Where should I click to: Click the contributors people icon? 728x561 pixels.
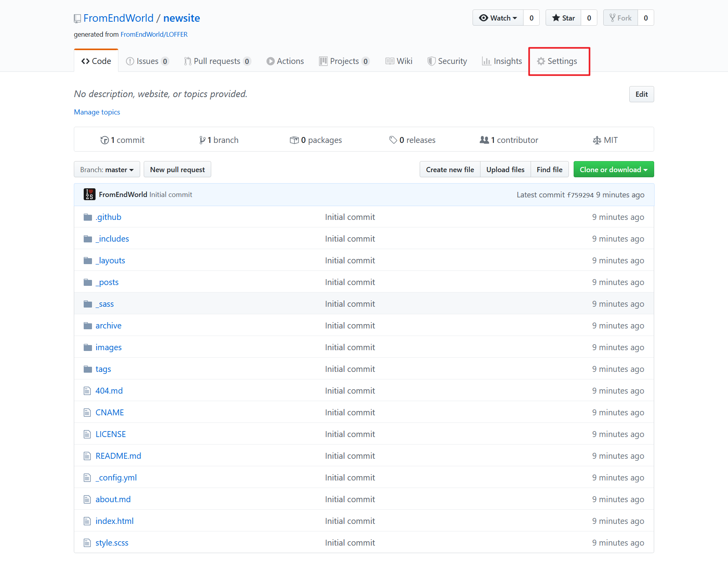pos(484,140)
